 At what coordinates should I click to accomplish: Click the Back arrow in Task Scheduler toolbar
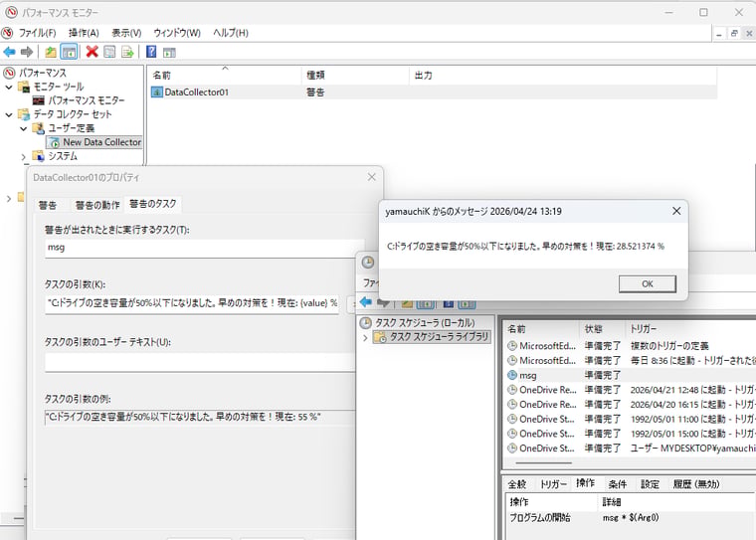click(366, 302)
